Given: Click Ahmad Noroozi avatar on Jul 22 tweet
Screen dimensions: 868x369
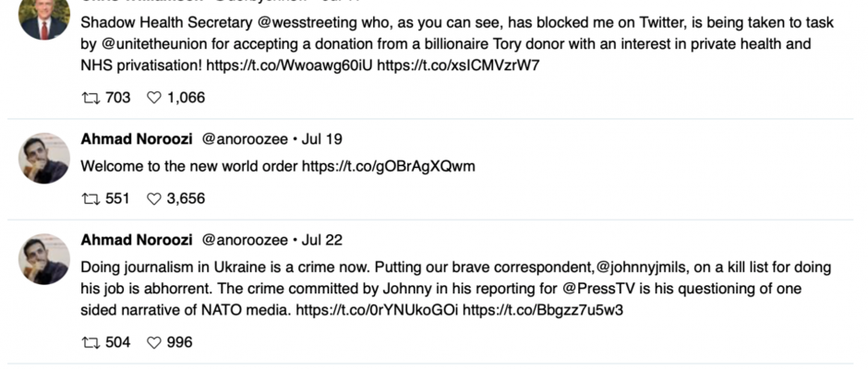Looking at the screenshot, I should (44, 259).
